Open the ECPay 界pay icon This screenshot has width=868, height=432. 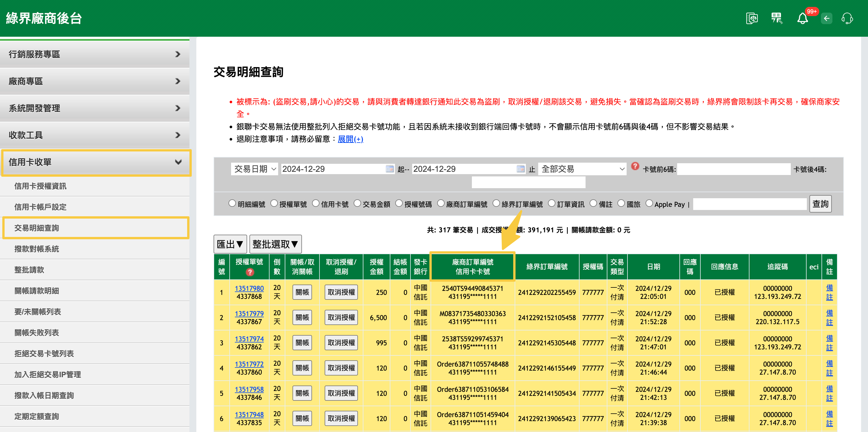click(777, 18)
